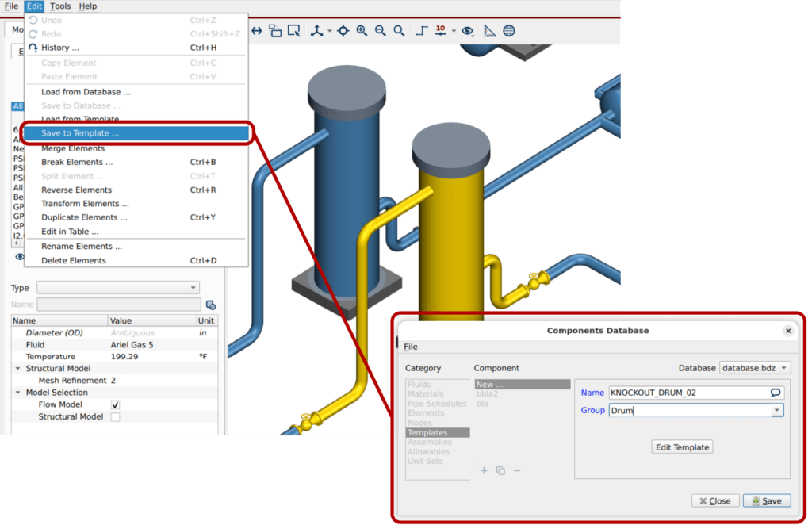
Task: Open dropdown arrow next to axes icon
Action: [329, 32]
